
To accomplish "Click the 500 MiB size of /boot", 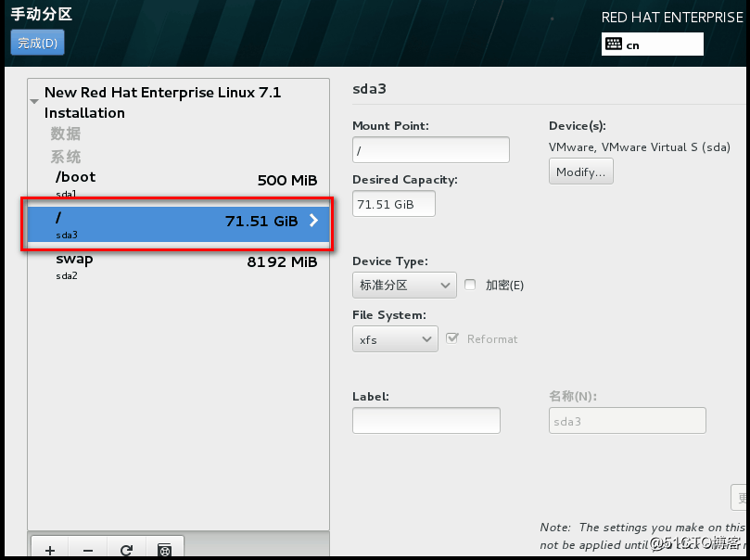I will [287, 180].
